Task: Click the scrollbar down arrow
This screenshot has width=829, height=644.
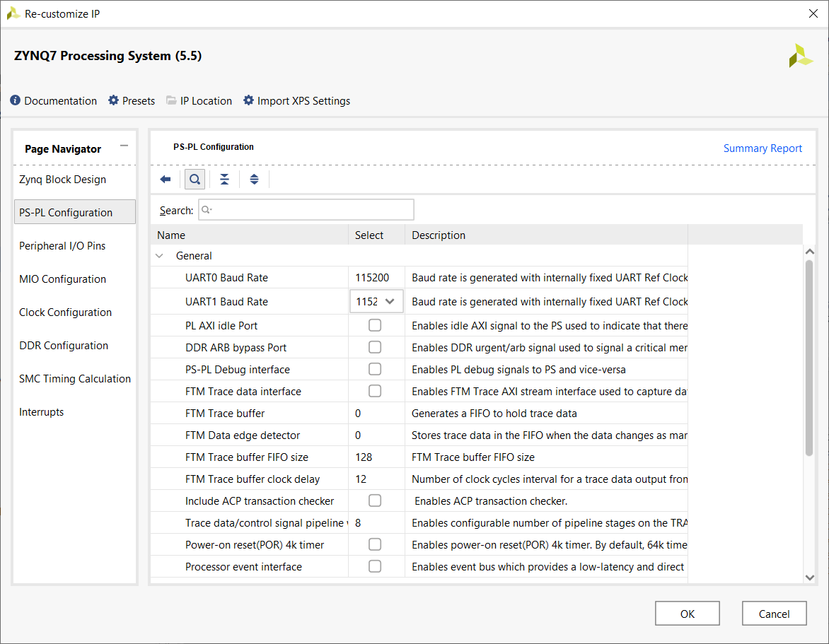Action: (x=809, y=578)
